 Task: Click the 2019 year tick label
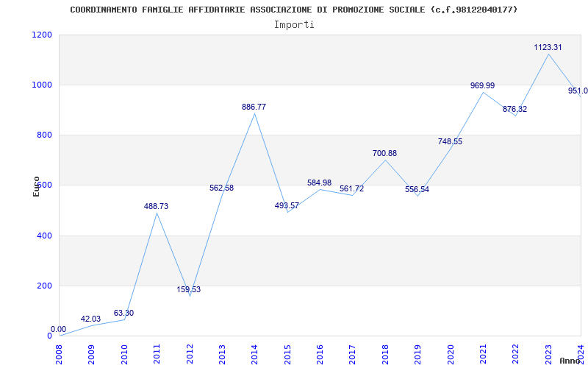(417, 355)
